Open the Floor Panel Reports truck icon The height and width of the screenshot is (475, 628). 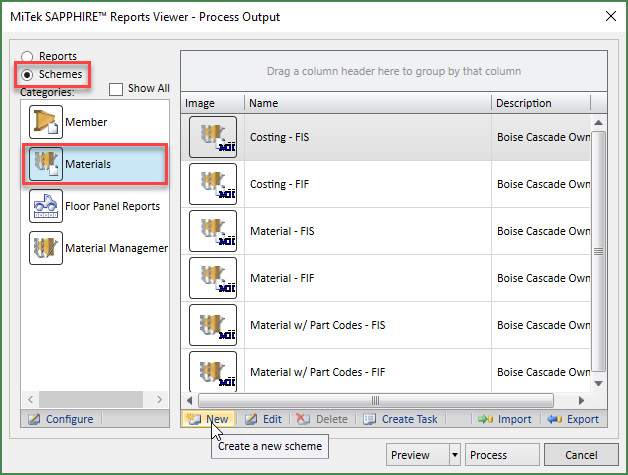coord(46,206)
